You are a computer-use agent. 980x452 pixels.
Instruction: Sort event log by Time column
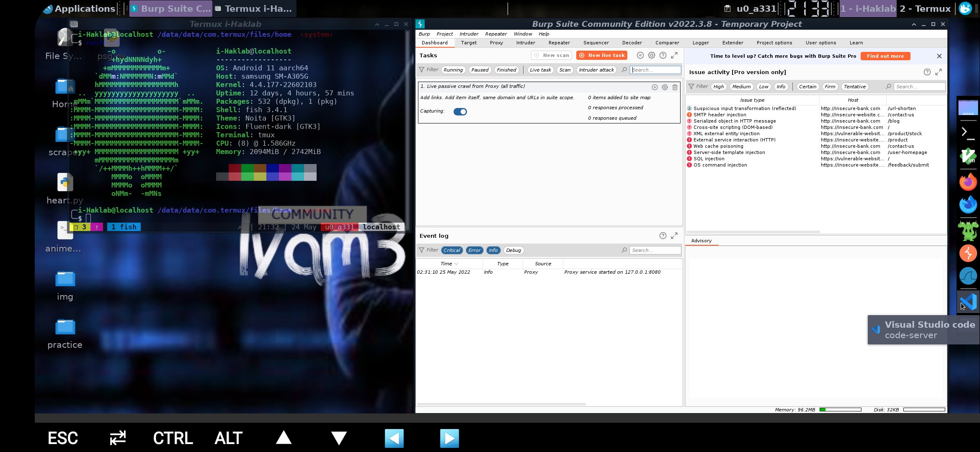tap(449, 264)
